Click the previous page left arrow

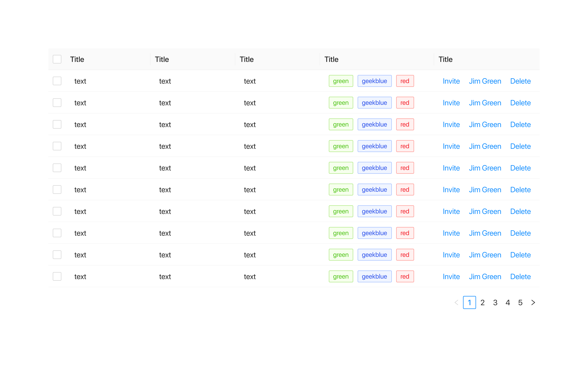[456, 302]
